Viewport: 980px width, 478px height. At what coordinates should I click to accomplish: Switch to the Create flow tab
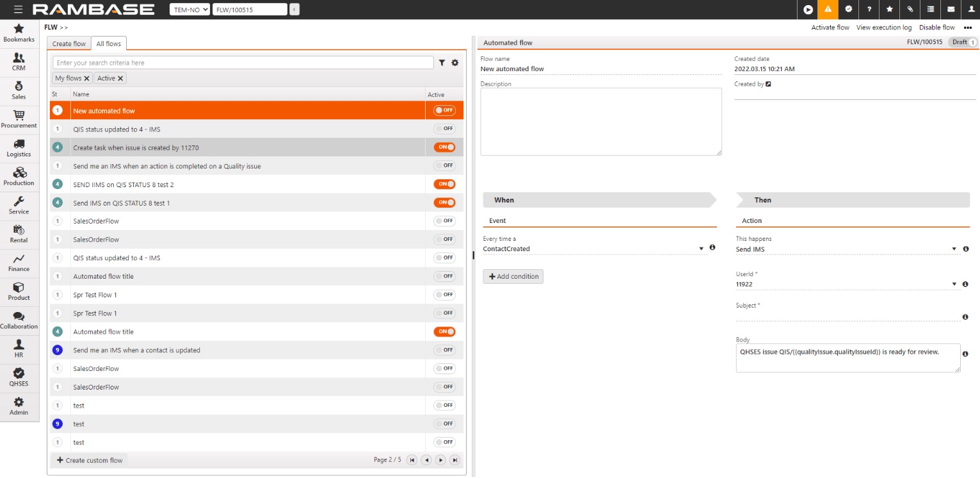68,44
